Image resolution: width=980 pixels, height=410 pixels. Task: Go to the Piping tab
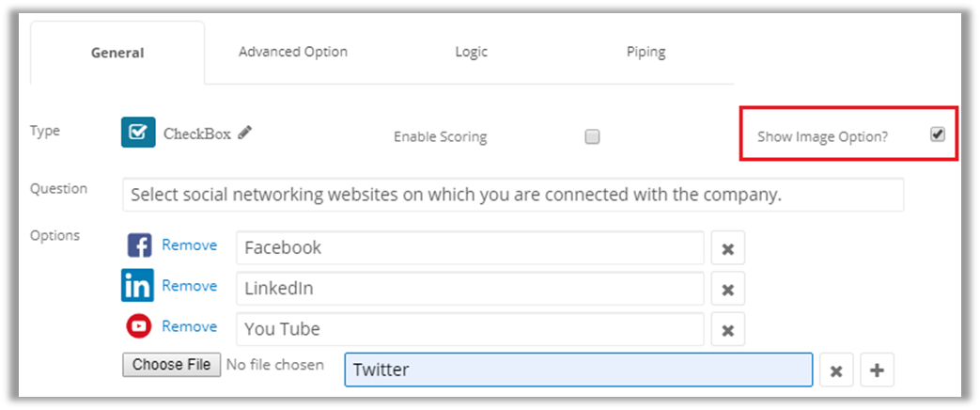click(646, 52)
